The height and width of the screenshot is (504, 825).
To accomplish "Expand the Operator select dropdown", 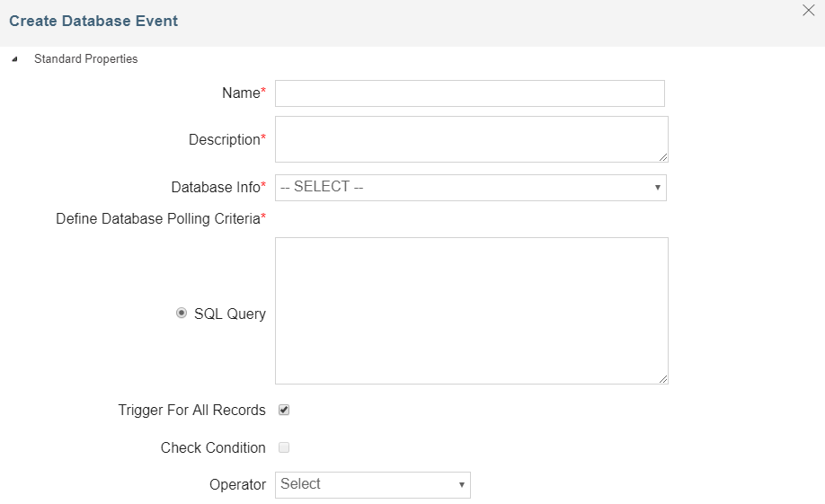I will [372, 484].
